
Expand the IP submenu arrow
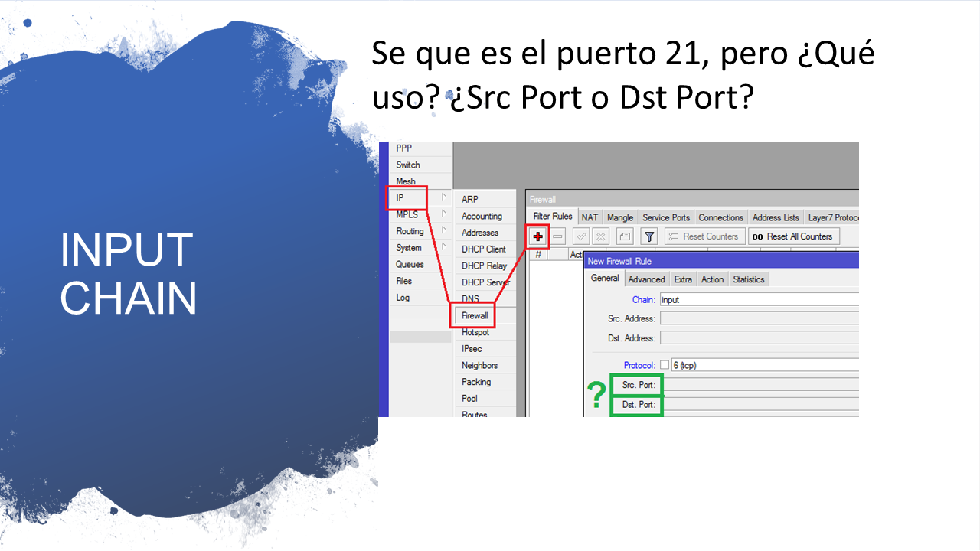(443, 197)
